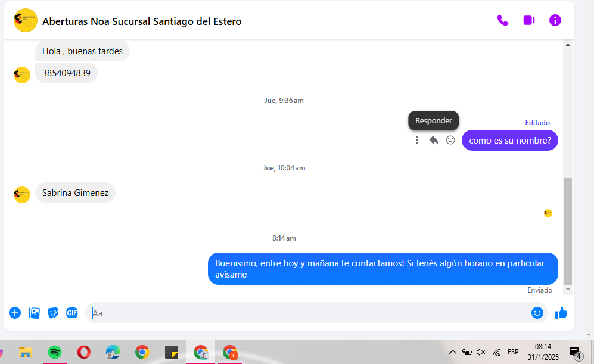Click the 'Editado' label to view edits

537,123
